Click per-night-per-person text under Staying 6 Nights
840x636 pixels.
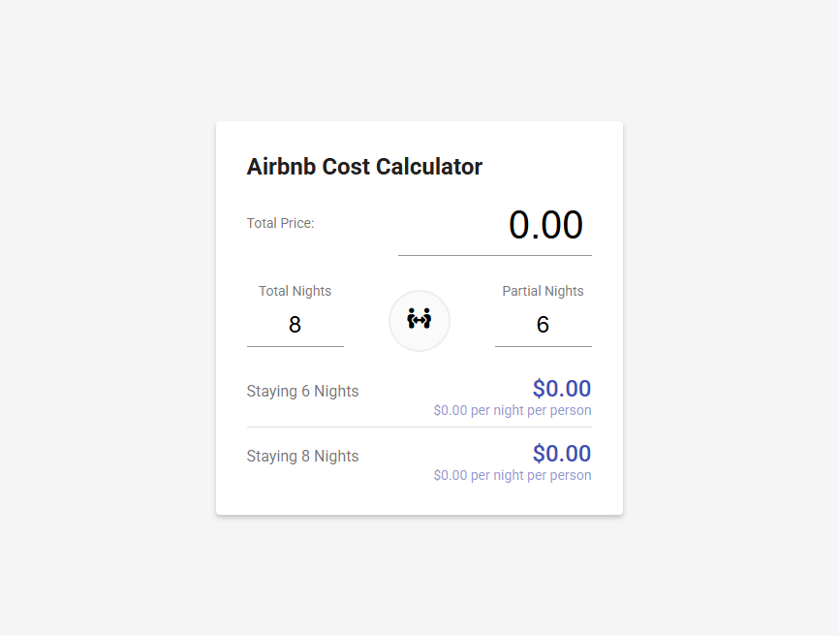[513, 410]
